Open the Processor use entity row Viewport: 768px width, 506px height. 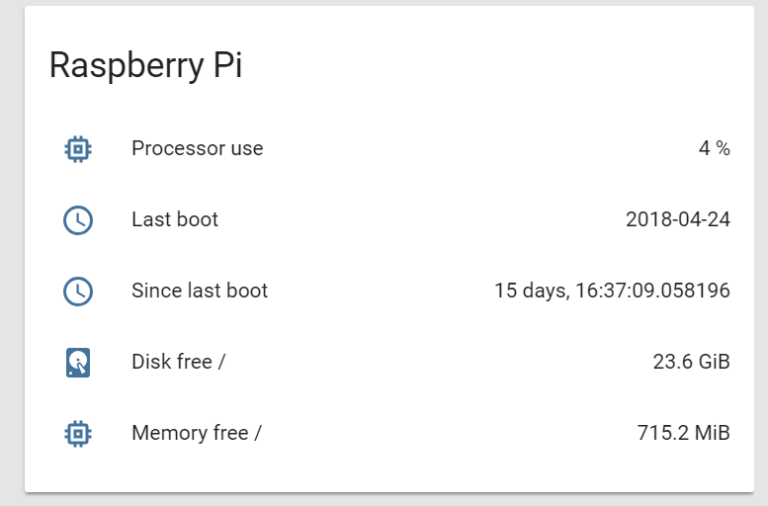pyautogui.click(x=389, y=148)
